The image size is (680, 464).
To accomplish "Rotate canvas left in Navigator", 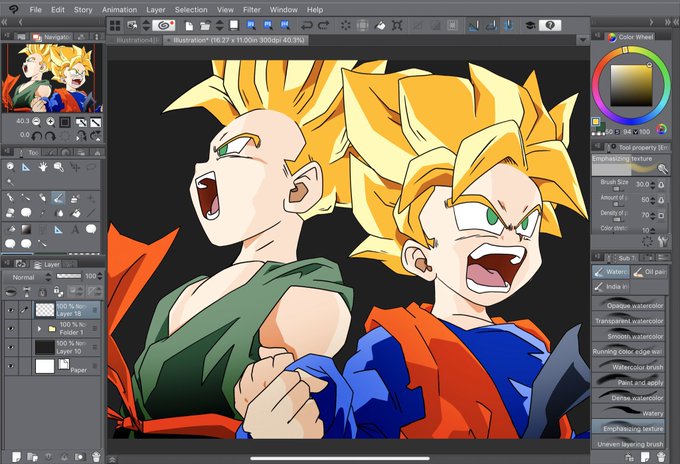I will coord(36,136).
